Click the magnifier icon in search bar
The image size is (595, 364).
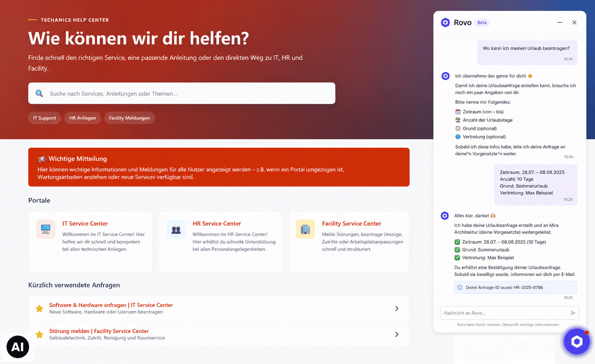(39, 94)
